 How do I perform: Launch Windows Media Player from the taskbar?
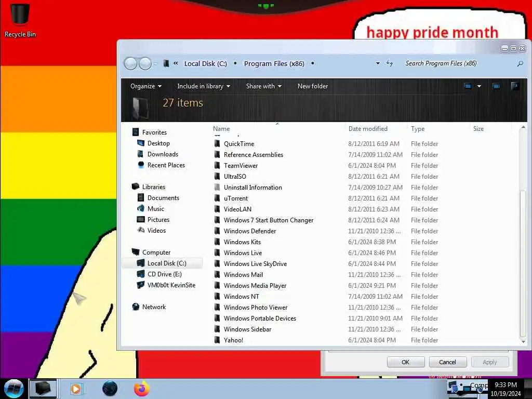click(76, 389)
